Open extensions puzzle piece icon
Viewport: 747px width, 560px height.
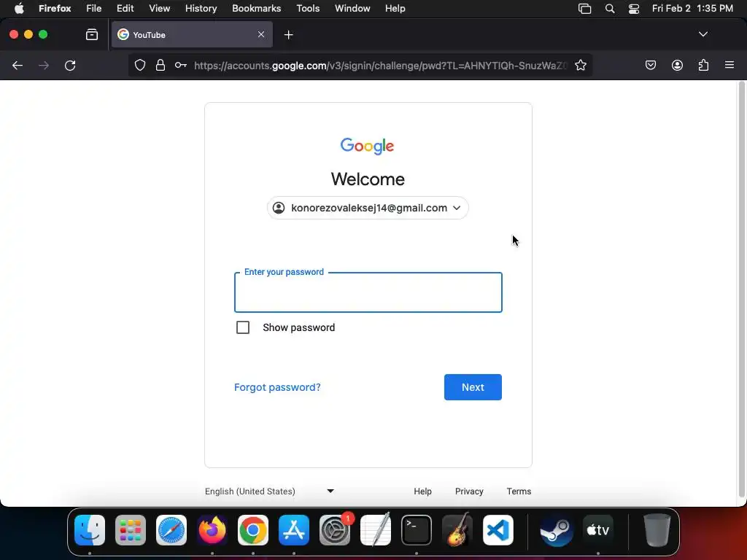pos(703,65)
